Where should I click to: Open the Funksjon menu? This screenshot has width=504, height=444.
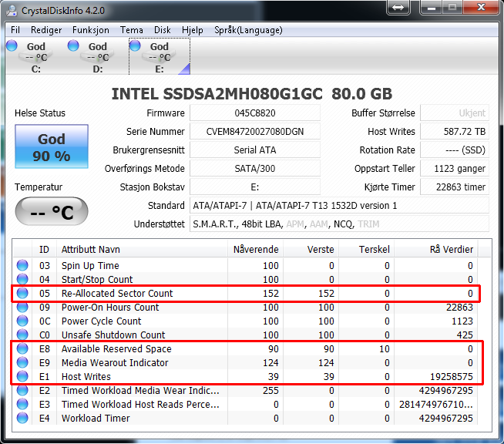[x=91, y=30]
